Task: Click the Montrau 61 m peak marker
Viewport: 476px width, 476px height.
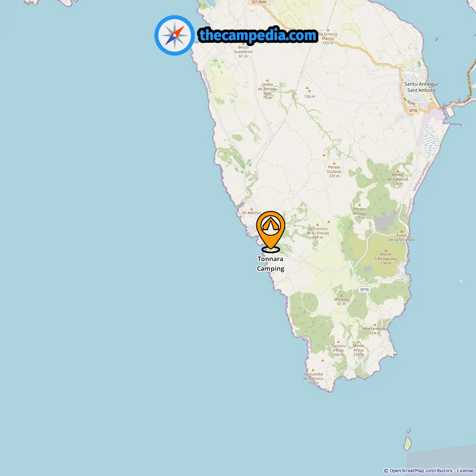Action: (x=341, y=295)
